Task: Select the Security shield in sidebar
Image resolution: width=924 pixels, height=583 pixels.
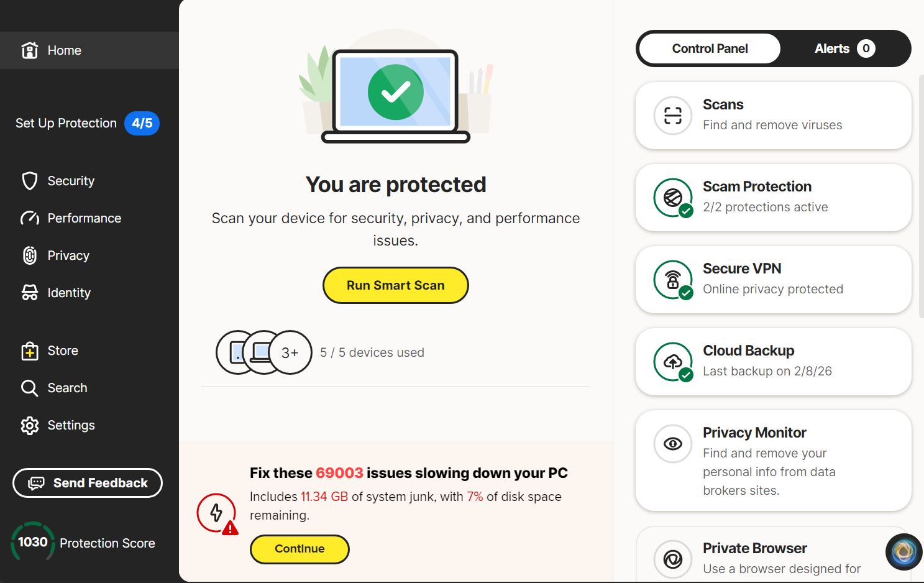Action: click(x=30, y=181)
